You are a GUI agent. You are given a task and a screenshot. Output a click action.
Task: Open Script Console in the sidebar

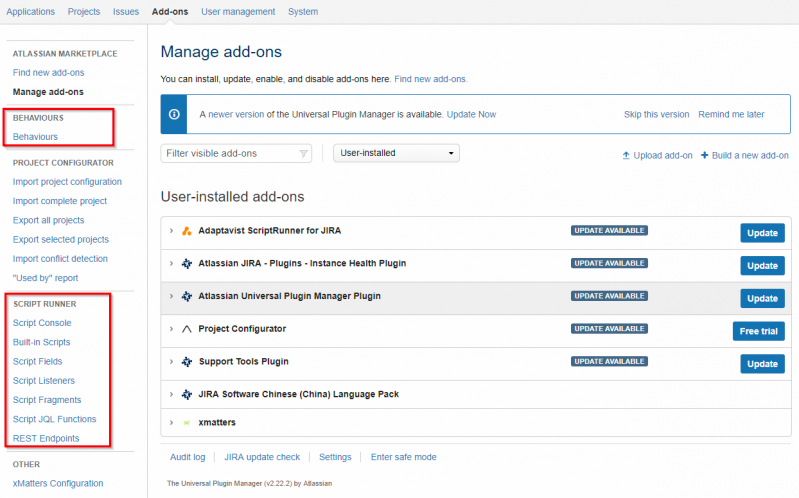point(42,323)
